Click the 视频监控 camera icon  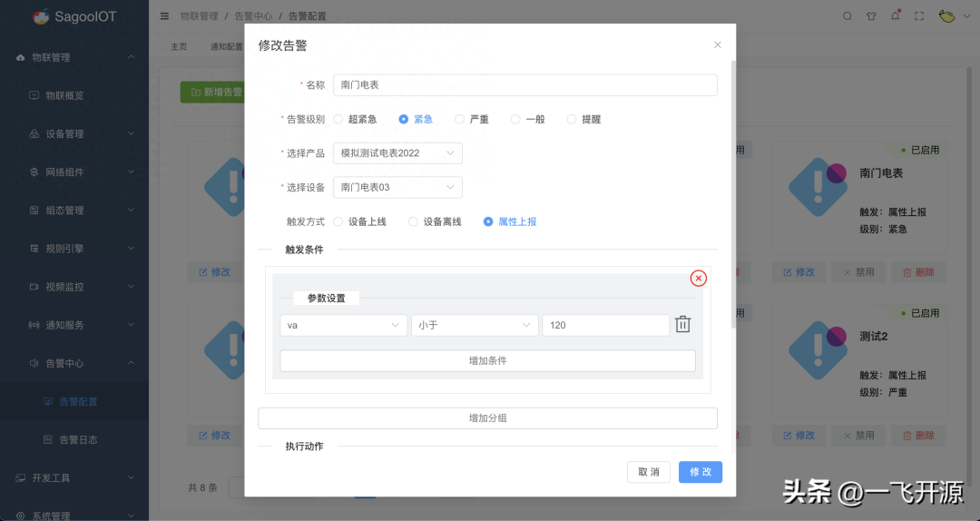tap(34, 287)
